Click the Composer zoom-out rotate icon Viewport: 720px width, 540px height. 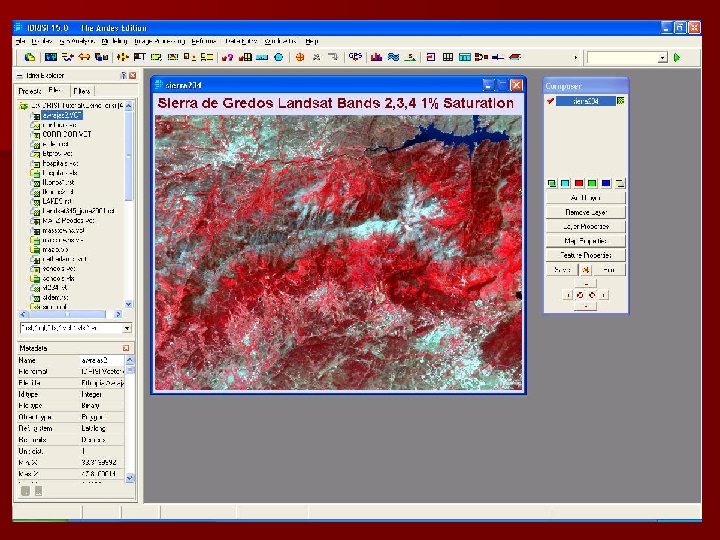click(x=592, y=295)
